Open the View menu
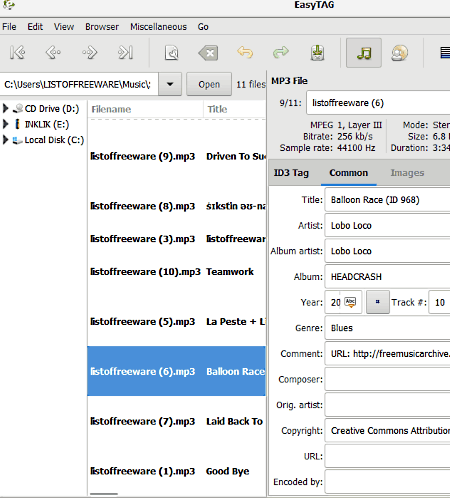The width and height of the screenshot is (450, 498). [x=64, y=27]
